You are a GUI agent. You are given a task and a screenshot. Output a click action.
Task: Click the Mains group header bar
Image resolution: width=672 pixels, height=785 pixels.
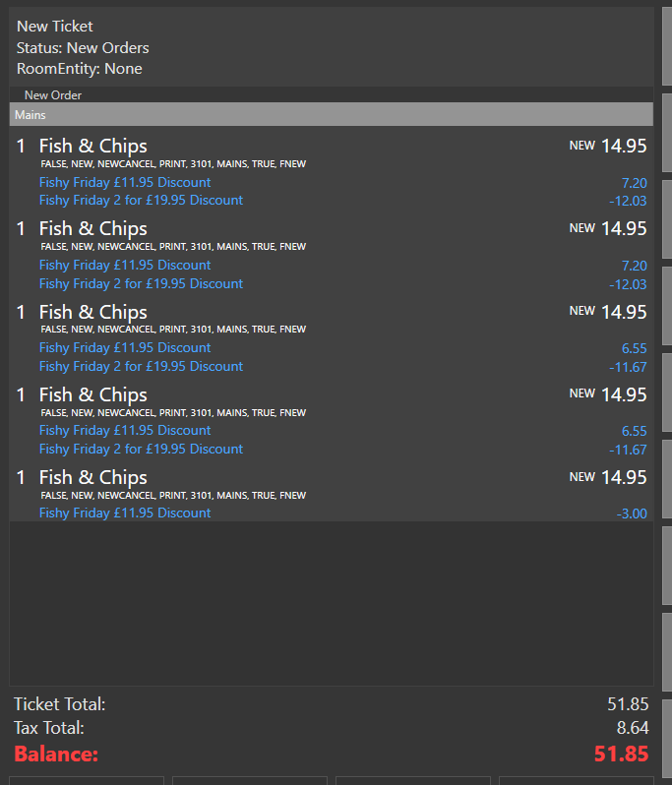click(331, 115)
